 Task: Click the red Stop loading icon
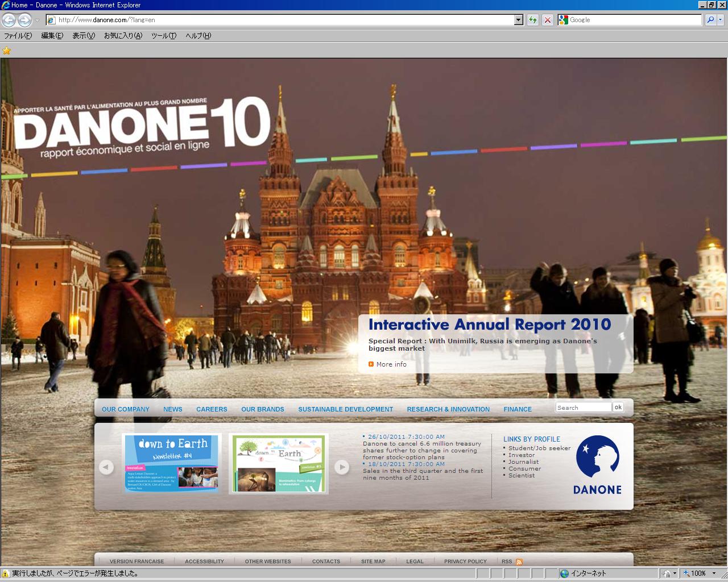pyautogui.click(x=548, y=20)
